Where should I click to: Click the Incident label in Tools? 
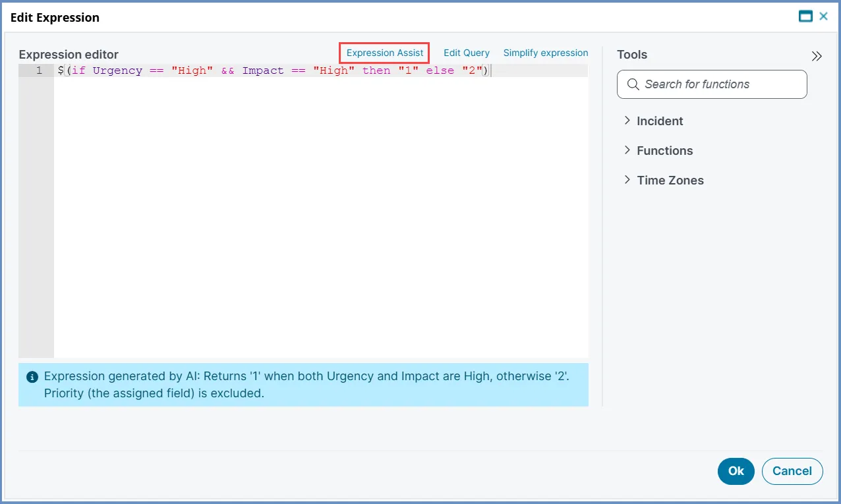(x=660, y=121)
